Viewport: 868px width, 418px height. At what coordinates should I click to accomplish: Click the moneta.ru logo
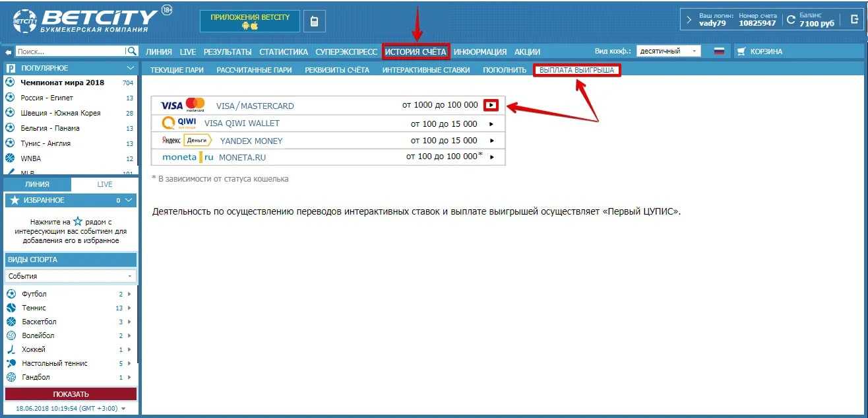(x=188, y=157)
